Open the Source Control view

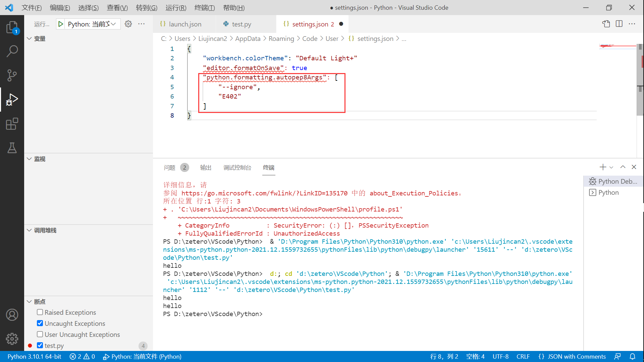[x=12, y=75]
